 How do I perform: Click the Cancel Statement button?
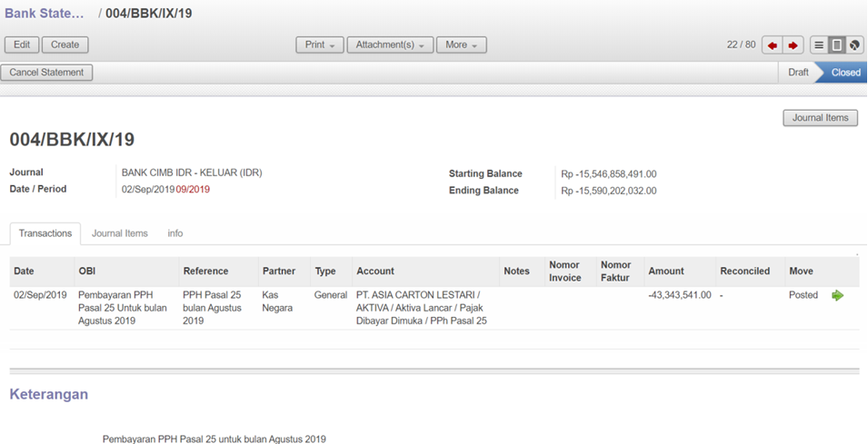click(x=46, y=73)
